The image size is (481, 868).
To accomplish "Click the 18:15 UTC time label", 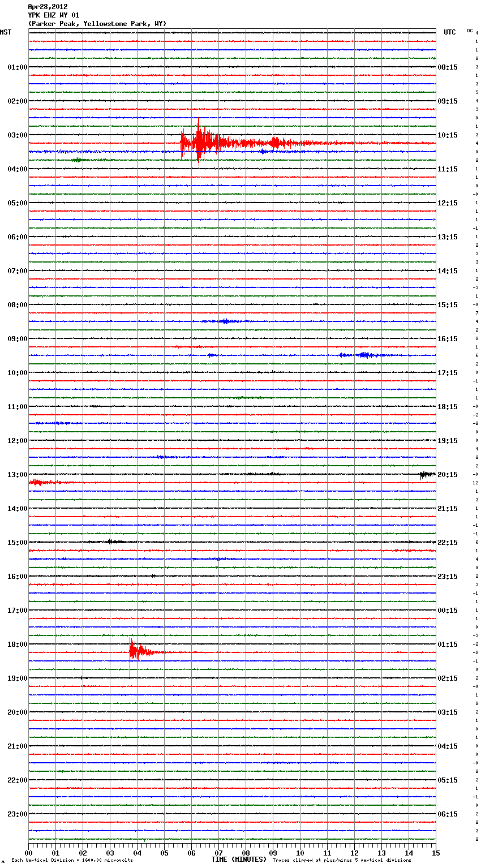I will click(x=448, y=407).
